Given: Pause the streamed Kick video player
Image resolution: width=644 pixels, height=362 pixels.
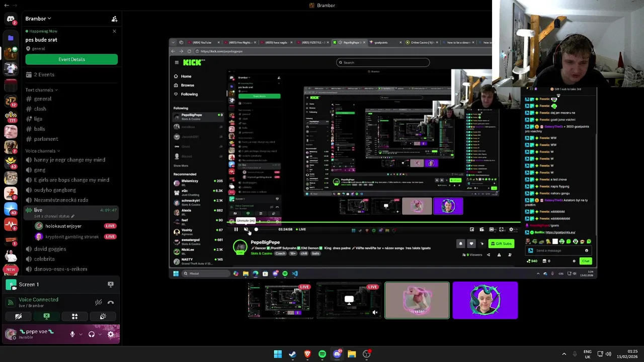Looking at the screenshot, I should (x=236, y=229).
